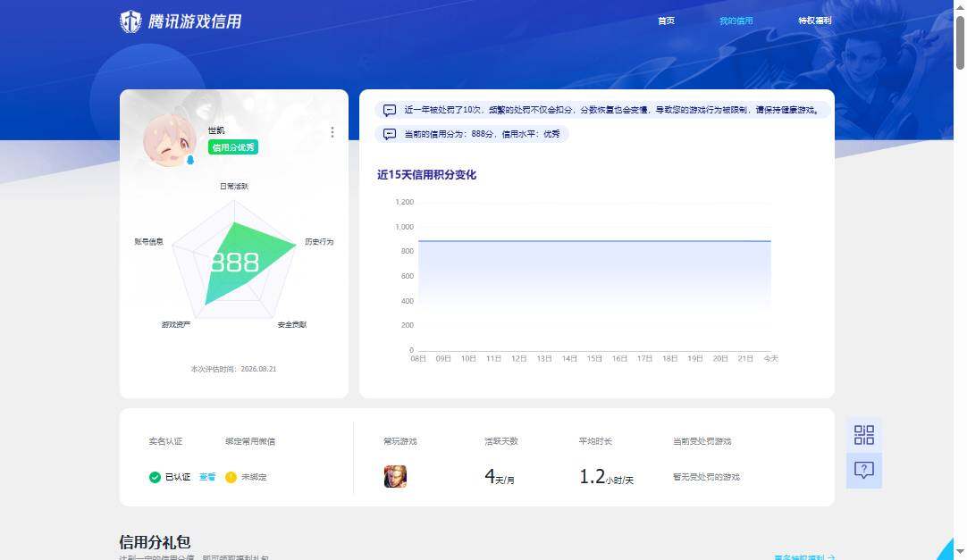Click the 实名认证 label
This screenshot has width=967, height=560.
coord(165,442)
